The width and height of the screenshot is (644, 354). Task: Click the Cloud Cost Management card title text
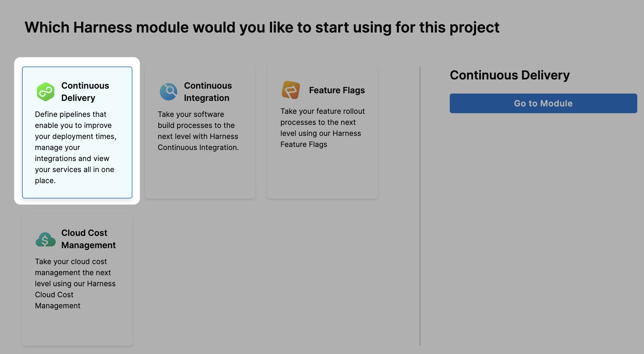(x=88, y=239)
